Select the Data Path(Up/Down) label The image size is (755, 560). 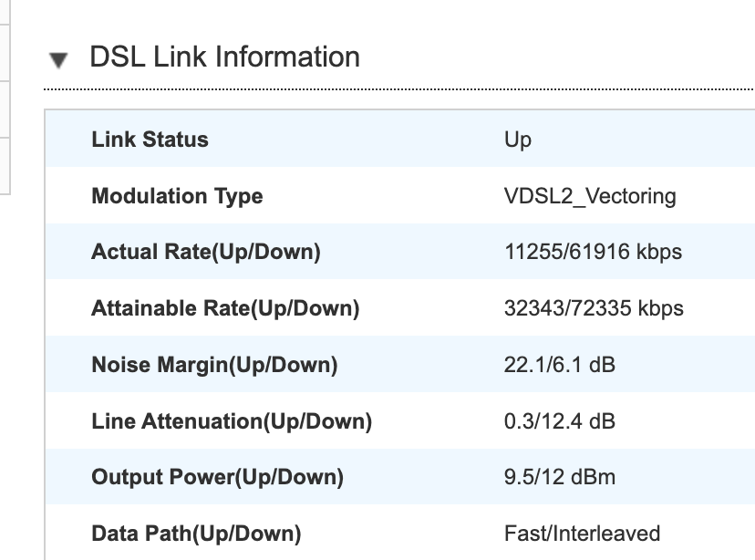tap(196, 534)
